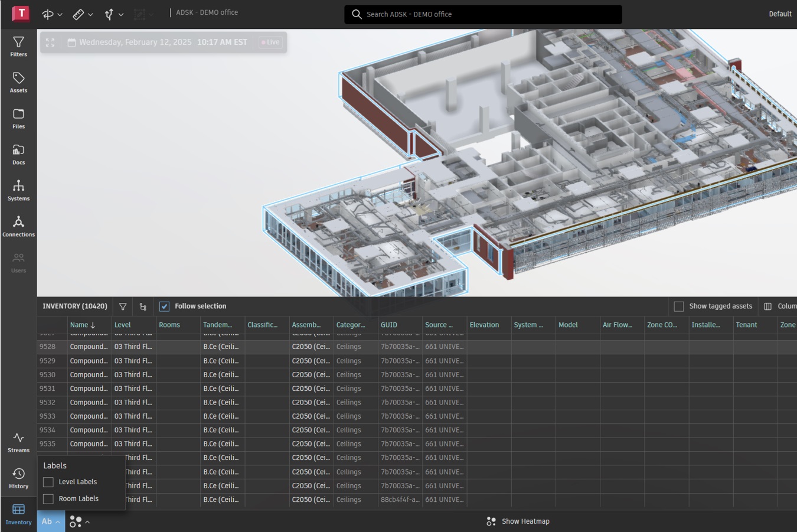Uncheck the Follow selection checkbox
The width and height of the screenshot is (797, 532).
tap(164, 306)
